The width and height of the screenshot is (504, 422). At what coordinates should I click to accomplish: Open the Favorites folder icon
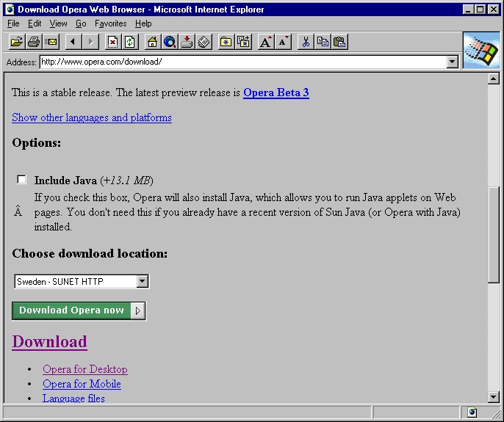pos(226,42)
